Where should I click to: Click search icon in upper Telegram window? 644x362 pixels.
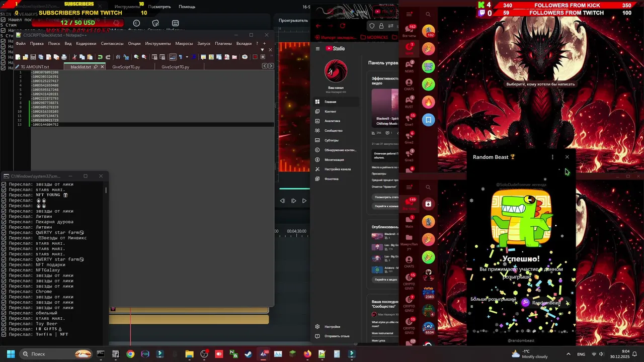428,15
